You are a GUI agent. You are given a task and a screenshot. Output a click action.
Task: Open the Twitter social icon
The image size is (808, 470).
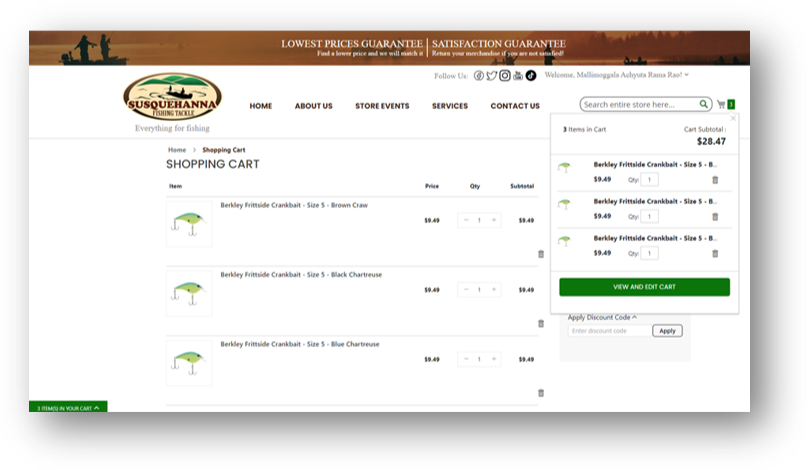491,76
